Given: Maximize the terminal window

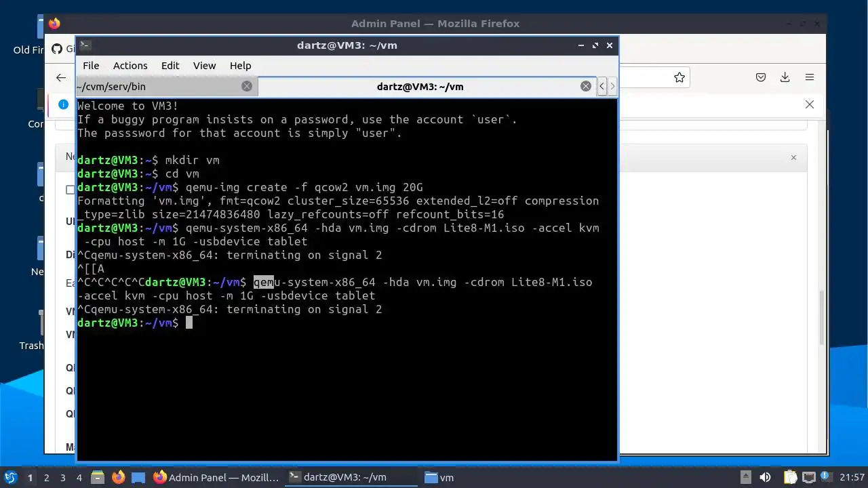Looking at the screenshot, I should [595, 45].
